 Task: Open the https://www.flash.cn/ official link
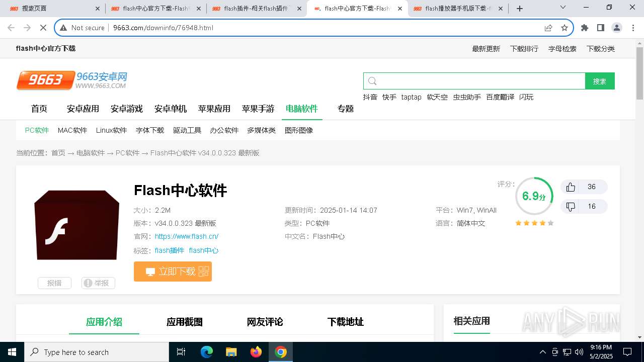(x=187, y=236)
